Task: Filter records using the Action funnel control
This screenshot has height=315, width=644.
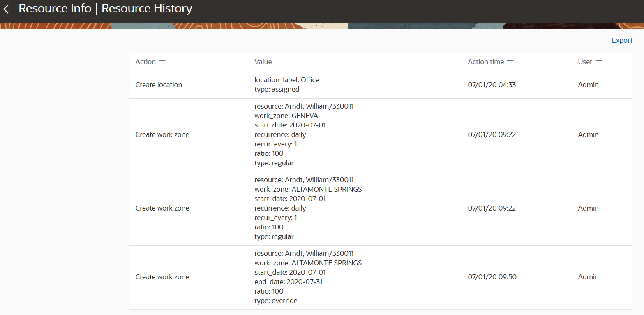Action: (163, 63)
